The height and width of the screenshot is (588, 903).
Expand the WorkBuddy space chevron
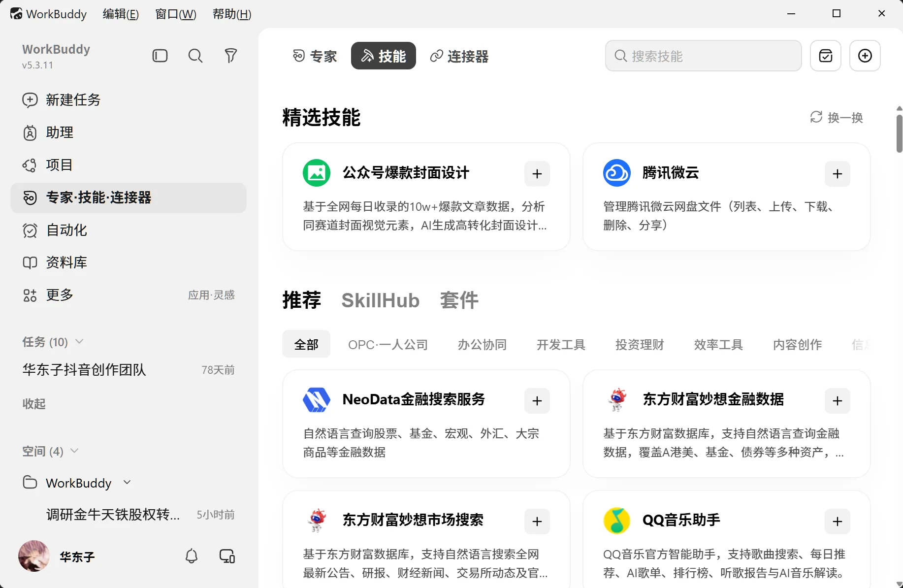127,483
